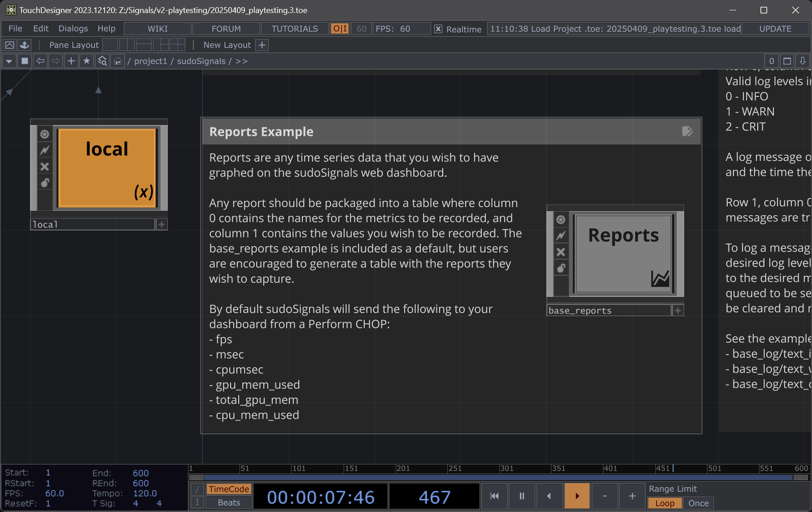Screen dimensions: 812x512
Task: Click the local node name field
Action: pyautogui.click(x=92, y=224)
